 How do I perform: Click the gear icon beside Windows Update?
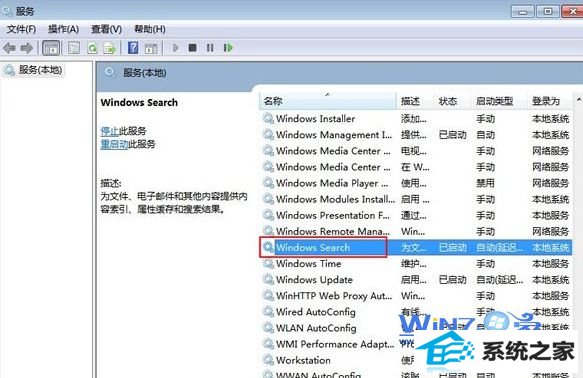point(268,280)
